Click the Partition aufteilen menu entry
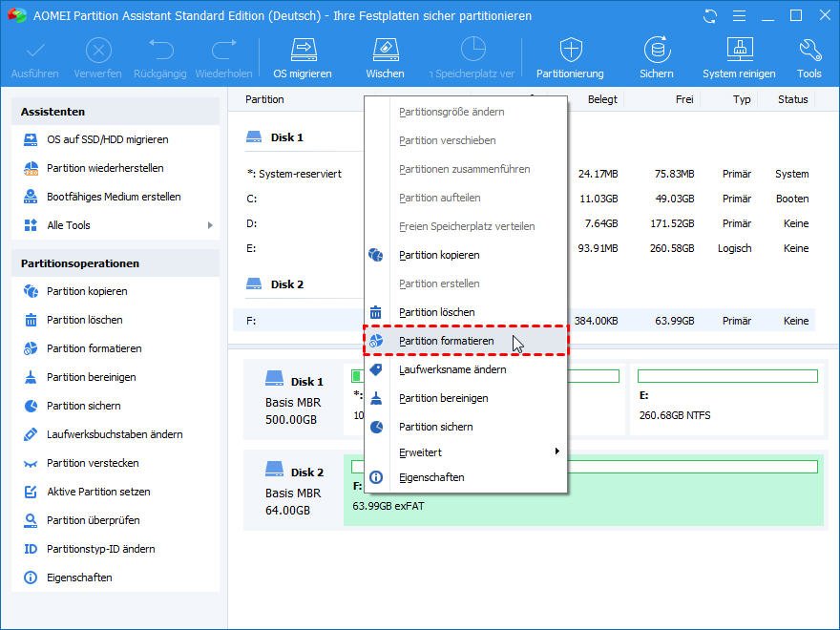 pos(466,198)
